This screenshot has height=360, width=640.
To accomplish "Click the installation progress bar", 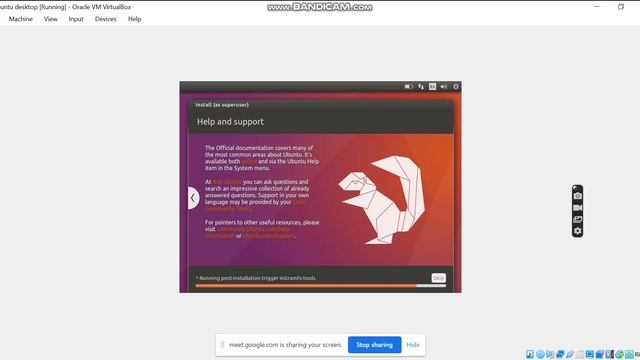I will (x=320, y=286).
